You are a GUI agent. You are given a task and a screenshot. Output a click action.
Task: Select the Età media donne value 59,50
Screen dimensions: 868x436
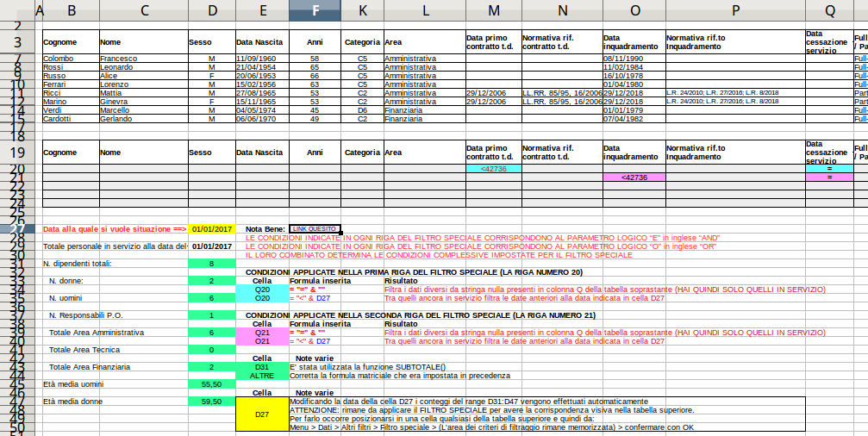[211, 402]
